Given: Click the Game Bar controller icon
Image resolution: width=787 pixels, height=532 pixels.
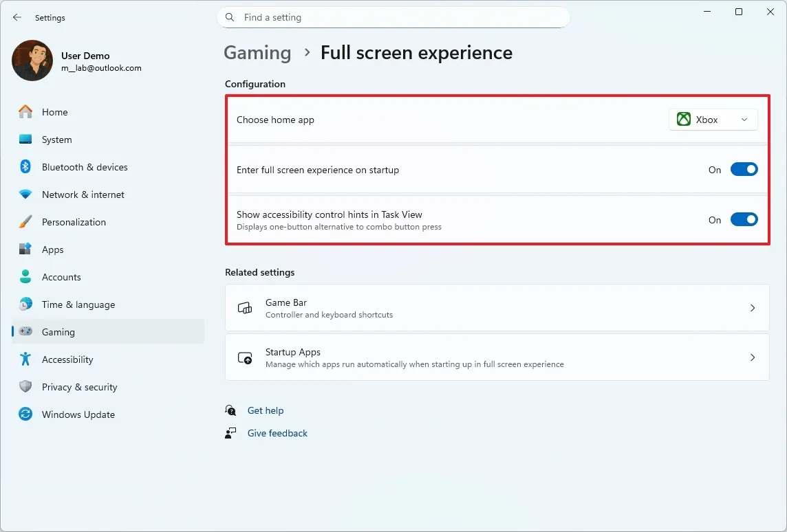Looking at the screenshot, I should (x=245, y=308).
